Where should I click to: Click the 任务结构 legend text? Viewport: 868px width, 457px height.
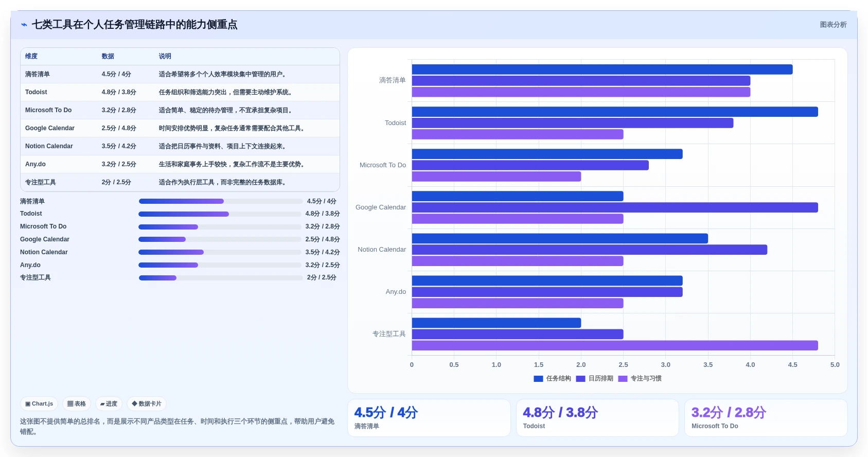pos(559,379)
